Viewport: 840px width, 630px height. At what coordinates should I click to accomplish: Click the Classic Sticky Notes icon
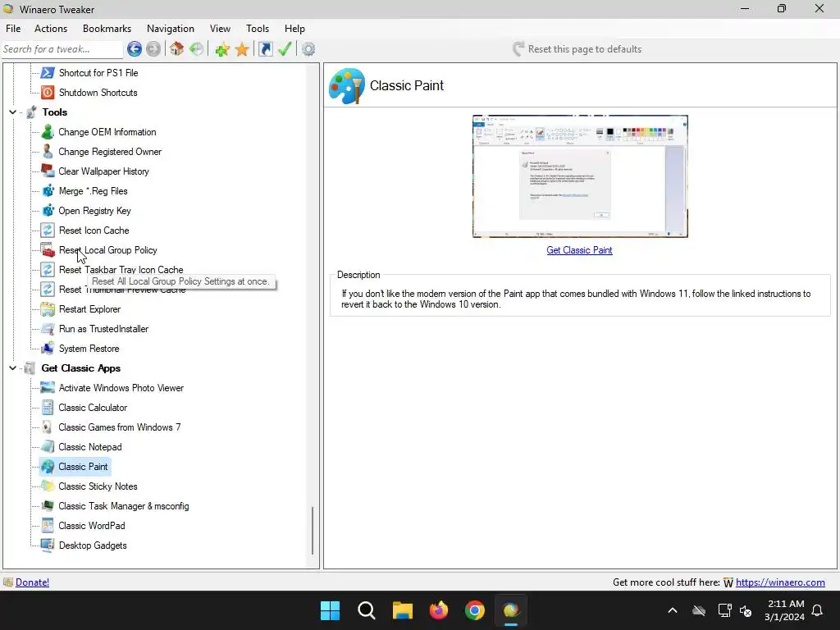(x=48, y=486)
